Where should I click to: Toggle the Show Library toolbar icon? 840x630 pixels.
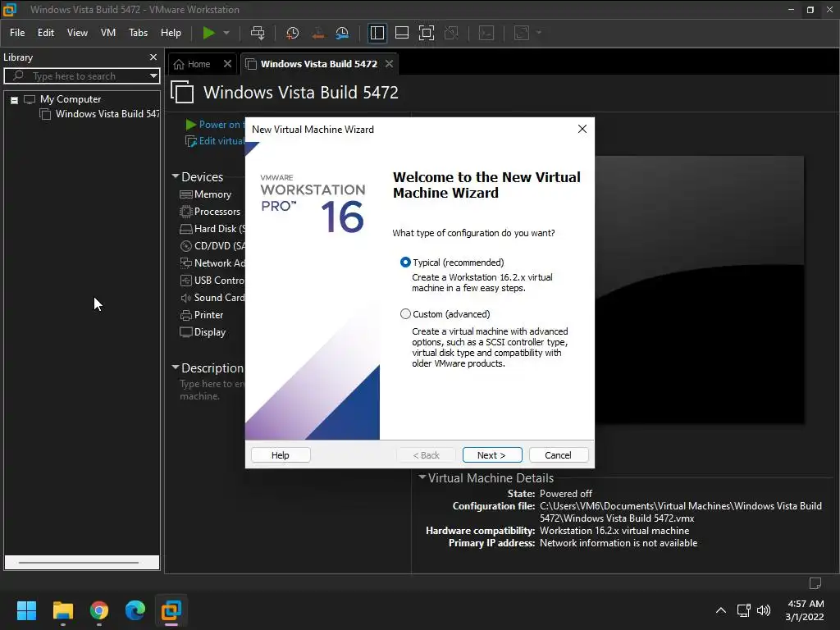(x=377, y=33)
